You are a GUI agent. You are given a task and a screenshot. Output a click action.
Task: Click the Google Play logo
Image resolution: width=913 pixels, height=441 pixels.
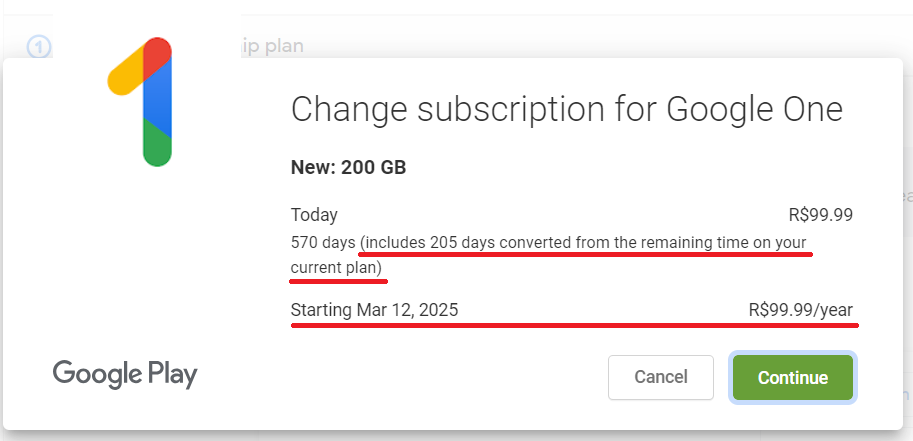tap(125, 375)
